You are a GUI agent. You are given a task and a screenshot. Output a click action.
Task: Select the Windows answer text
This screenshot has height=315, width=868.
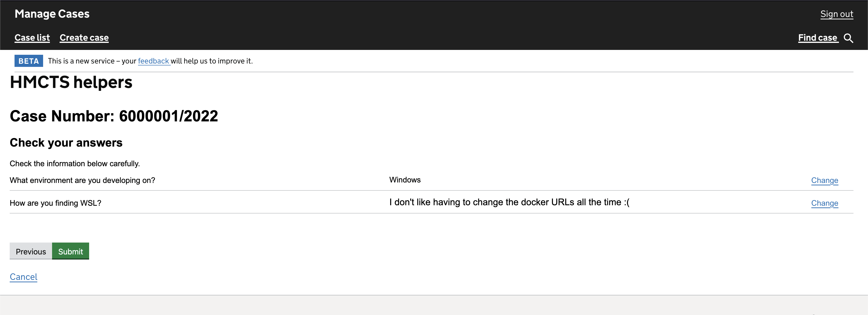click(405, 180)
